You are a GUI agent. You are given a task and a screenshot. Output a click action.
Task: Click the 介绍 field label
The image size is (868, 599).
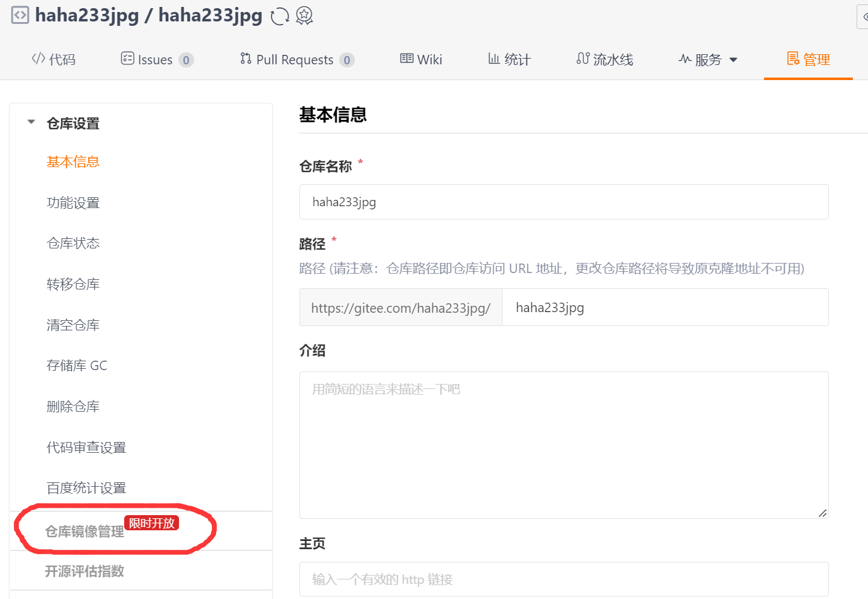click(x=312, y=351)
